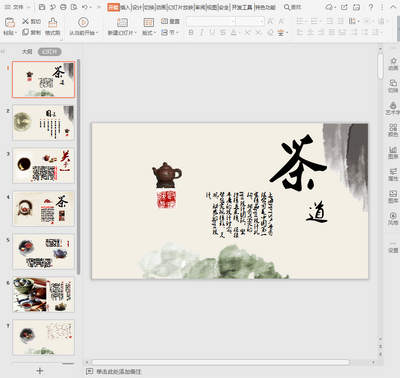Click the Undo arrow icon

84,7
